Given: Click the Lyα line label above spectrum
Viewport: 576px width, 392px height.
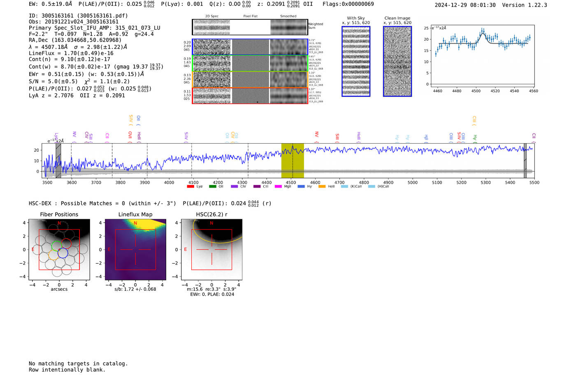Looking at the screenshot, I should 56,137.
